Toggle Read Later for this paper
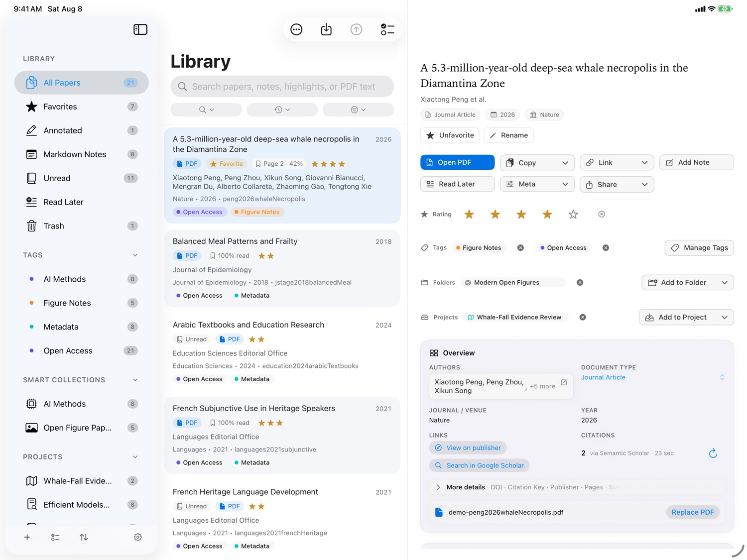Image resolution: width=747 pixels, height=560 pixels. (457, 184)
